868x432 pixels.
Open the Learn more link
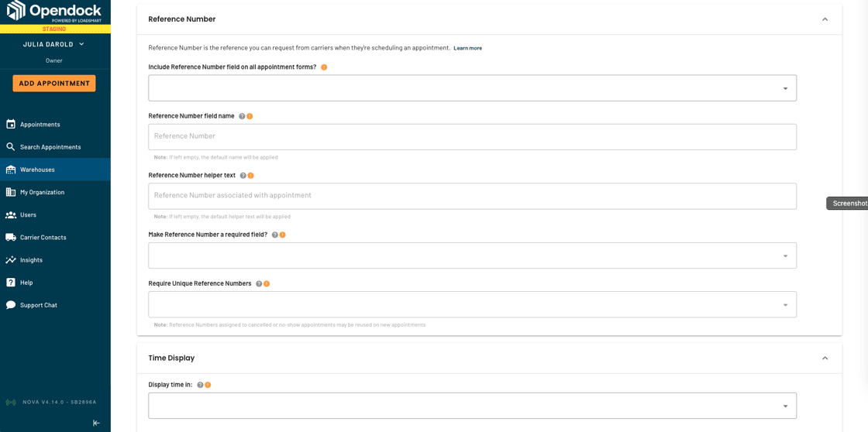click(x=468, y=48)
